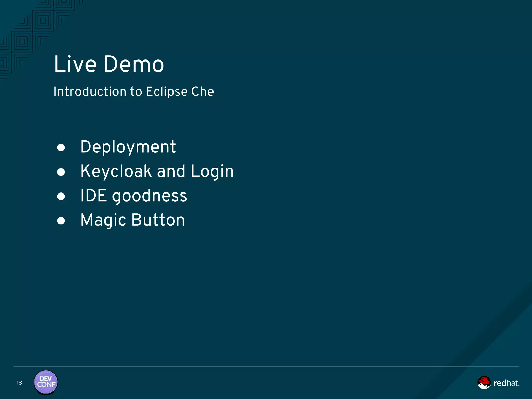Image resolution: width=532 pixels, height=399 pixels.
Task: Click slide number 18
Action: click(x=19, y=383)
